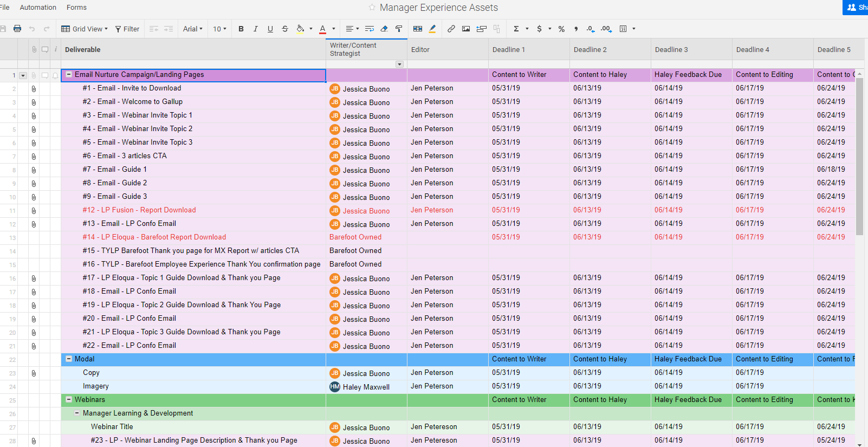Viewport: 868px width, 447px height.
Task: Open Writer/Content Strategist column menu arrow
Action: 399,64
